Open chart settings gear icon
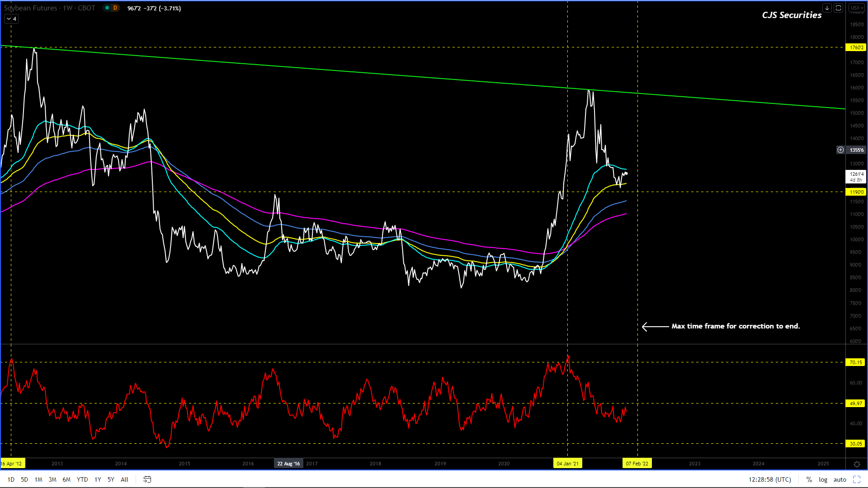Image resolution: width=868 pixels, height=488 pixels. [856, 464]
